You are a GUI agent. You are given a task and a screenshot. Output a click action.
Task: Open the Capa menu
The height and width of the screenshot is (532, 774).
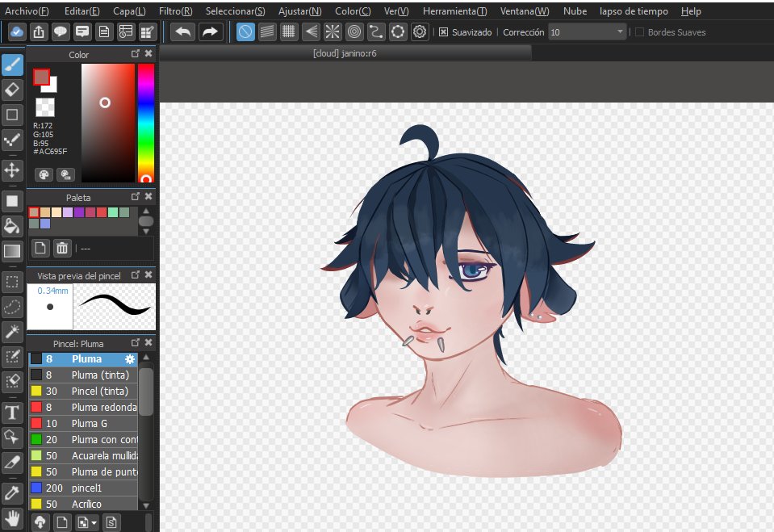coord(129,10)
